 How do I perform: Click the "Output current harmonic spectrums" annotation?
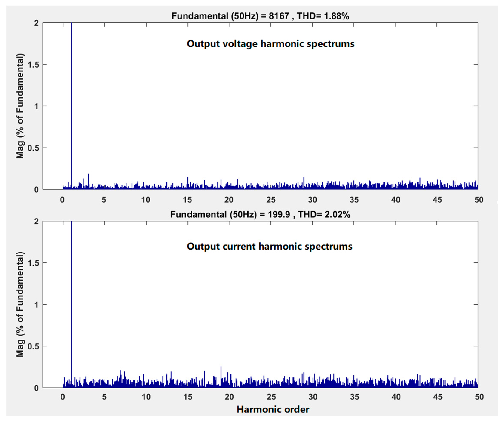click(x=269, y=246)
